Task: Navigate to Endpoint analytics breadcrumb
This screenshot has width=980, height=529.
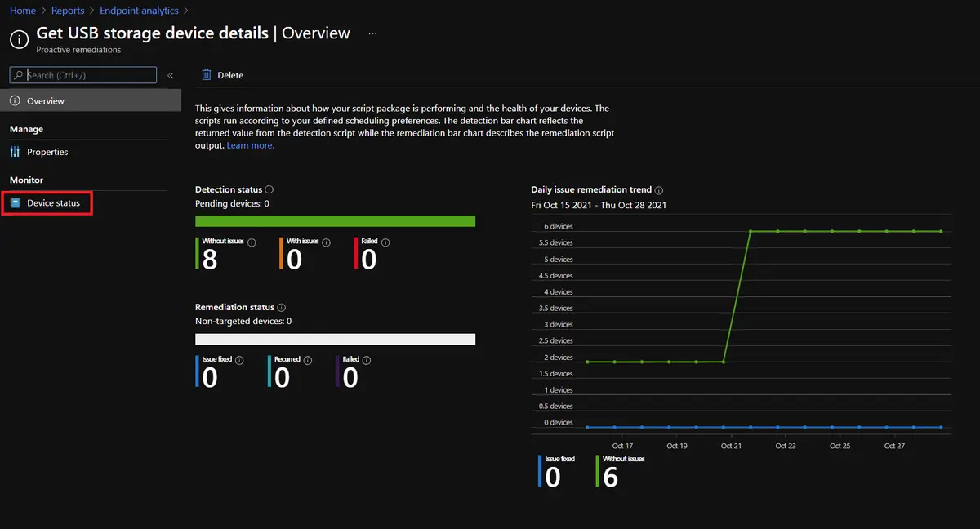Action: coord(139,11)
